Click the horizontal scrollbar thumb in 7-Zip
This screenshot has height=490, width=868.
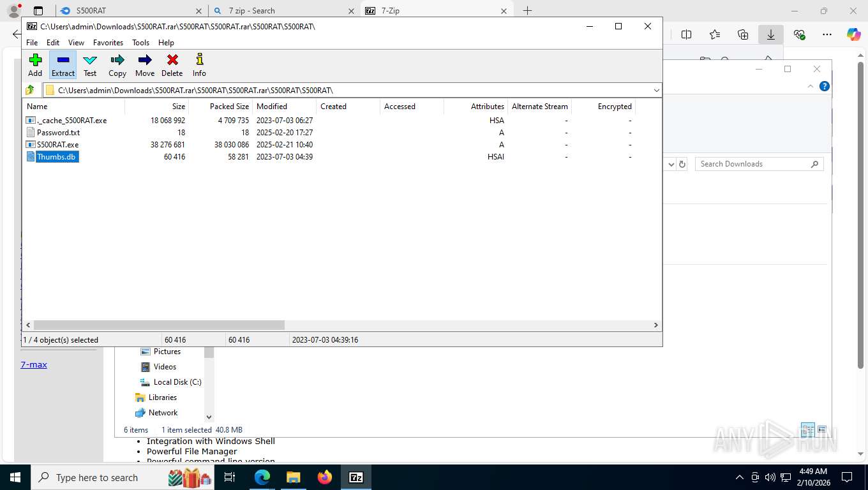(159, 325)
